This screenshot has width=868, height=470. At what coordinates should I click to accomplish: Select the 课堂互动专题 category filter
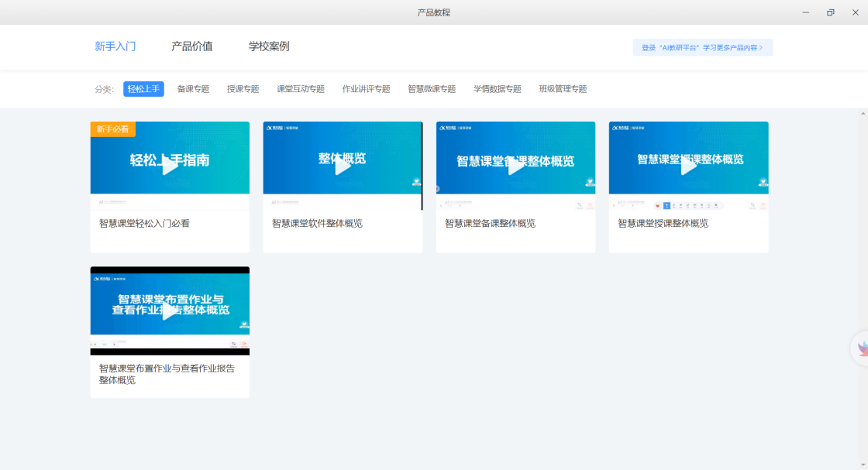pyautogui.click(x=301, y=89)
